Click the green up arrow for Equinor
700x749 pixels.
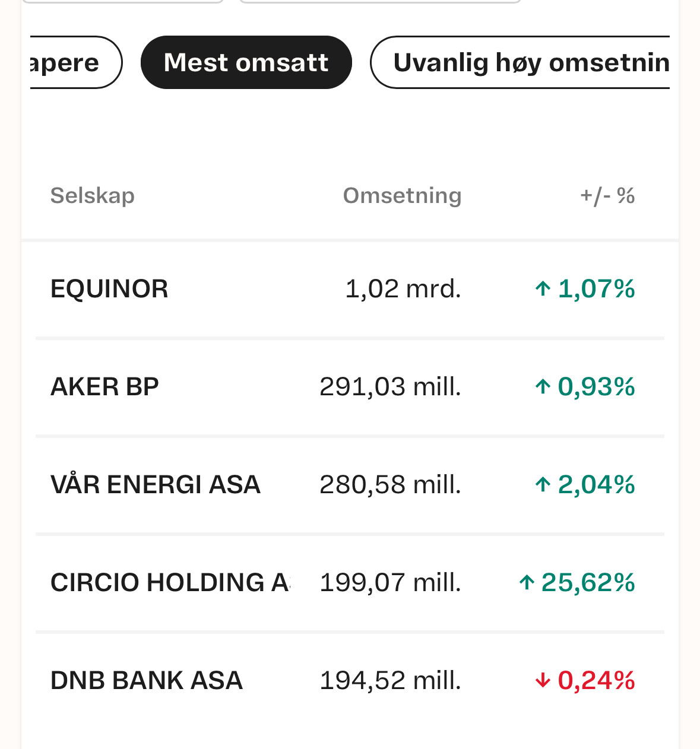point(543,289)
